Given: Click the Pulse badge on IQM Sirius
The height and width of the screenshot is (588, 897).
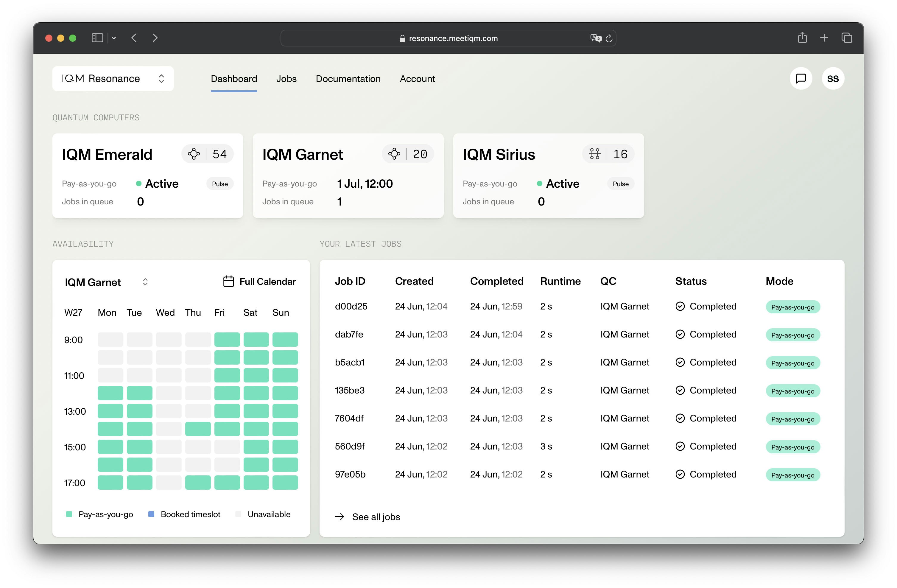Looking at the screenshot, I should point(621,184).
